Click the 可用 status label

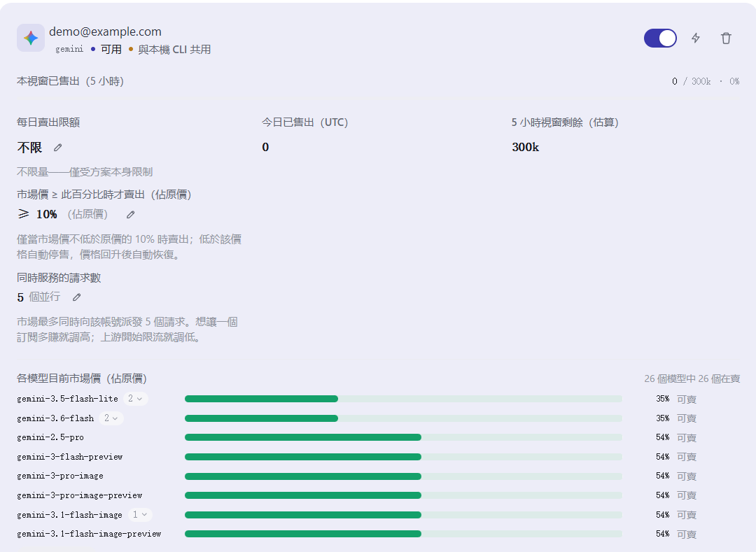point(111,49)
